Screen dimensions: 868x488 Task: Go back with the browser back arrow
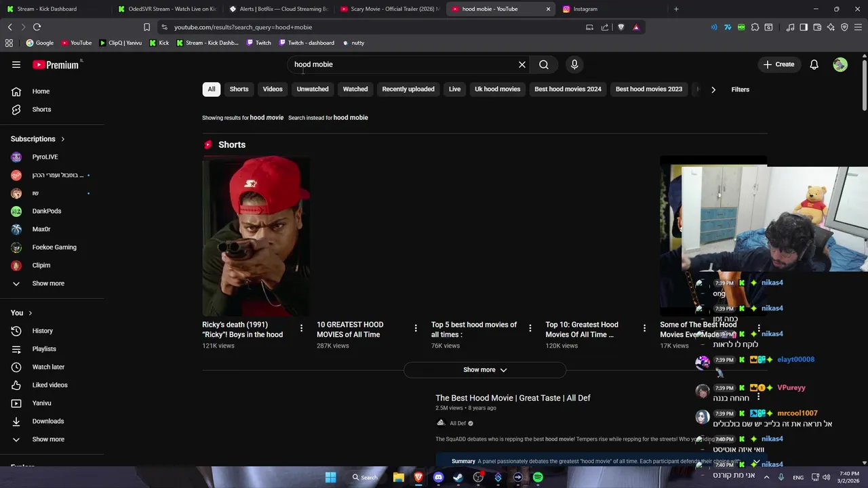[x=9, y=27]
